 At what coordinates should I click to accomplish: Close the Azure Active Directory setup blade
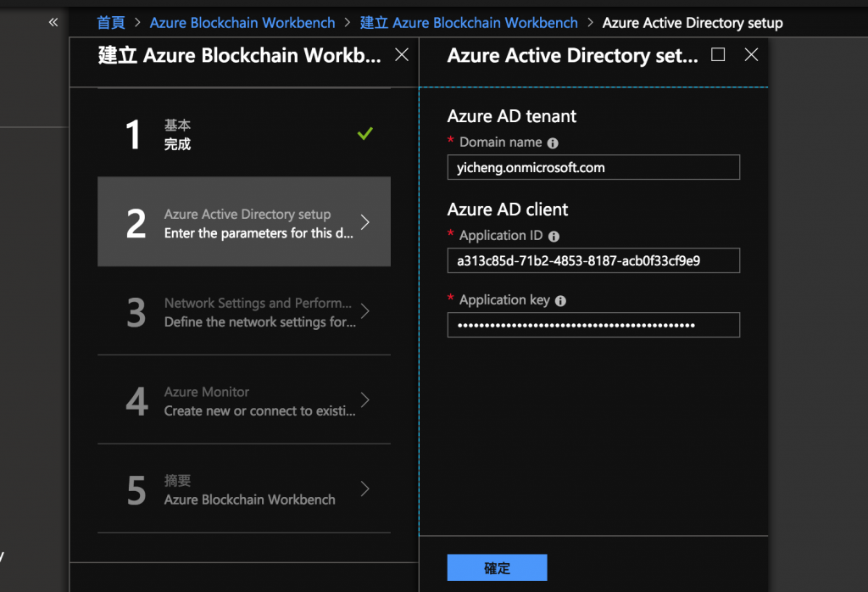(x=750, y=55)
